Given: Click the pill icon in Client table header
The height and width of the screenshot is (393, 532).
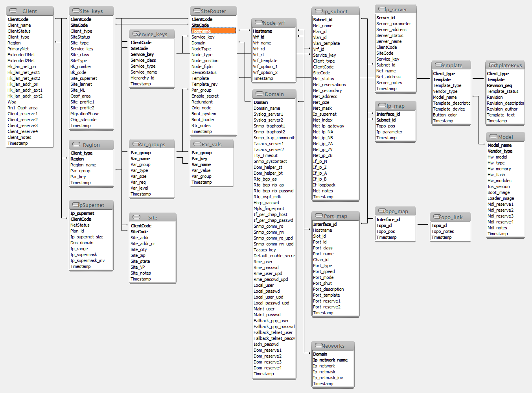Looking at the screenshot, I should pos(13,11).
